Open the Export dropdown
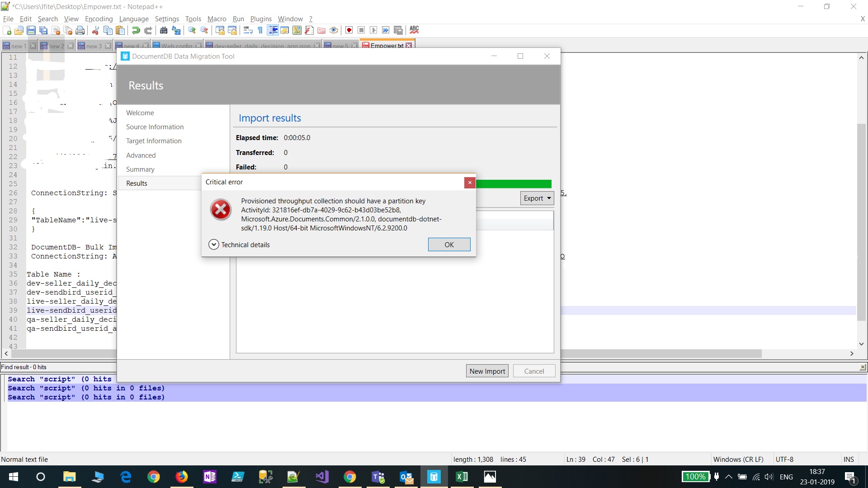The width and height of the screenshot is (868, 488). tap(537, 198)
